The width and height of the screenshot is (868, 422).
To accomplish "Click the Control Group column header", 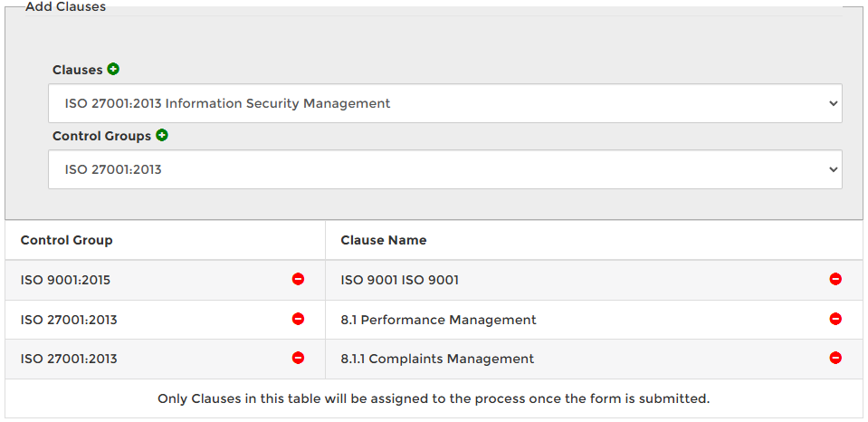I will click(67, 240).
